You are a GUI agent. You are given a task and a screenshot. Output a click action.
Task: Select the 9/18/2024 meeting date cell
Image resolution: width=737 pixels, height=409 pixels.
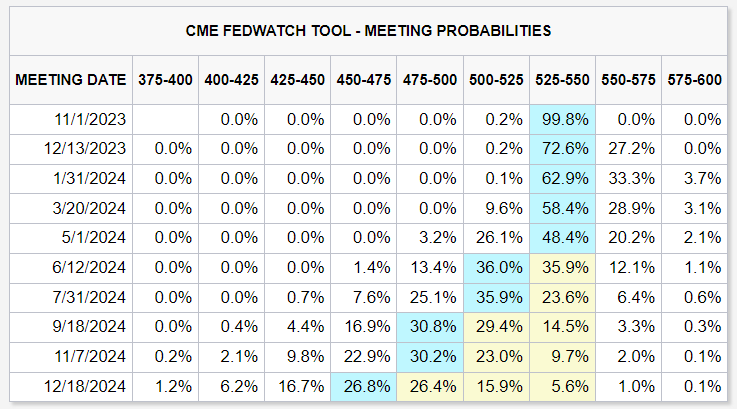click(90, 325)
